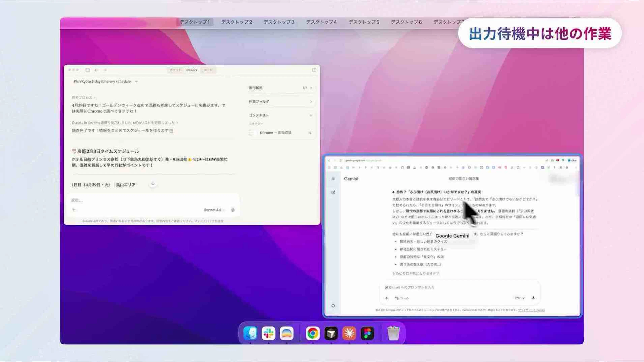
Task: Open the Gemini Pro model dropdown
Action: pos(519,298)
